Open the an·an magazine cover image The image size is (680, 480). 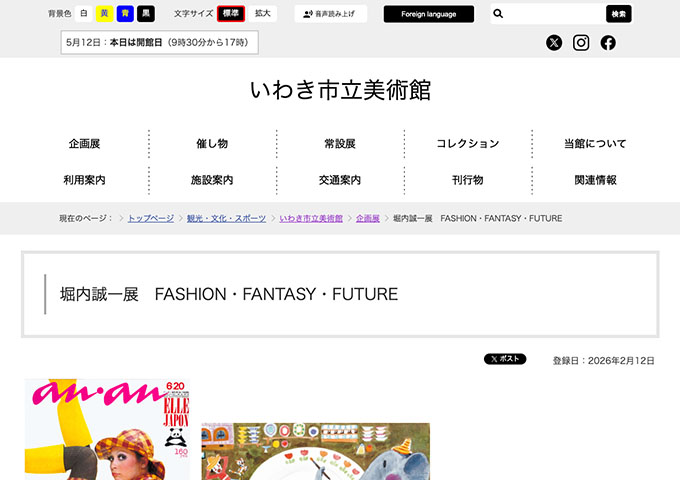(x=107, y=429)
